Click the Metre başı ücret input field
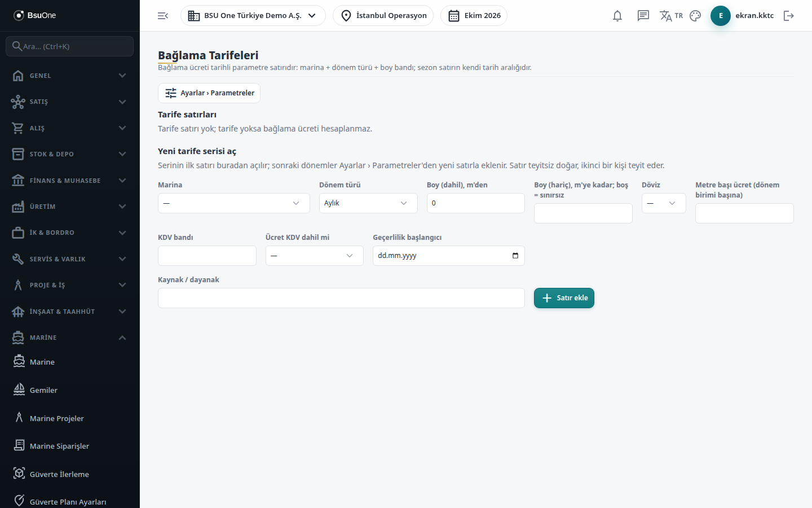The height and width of the screenshot is (508, 812). click(744, 213)
